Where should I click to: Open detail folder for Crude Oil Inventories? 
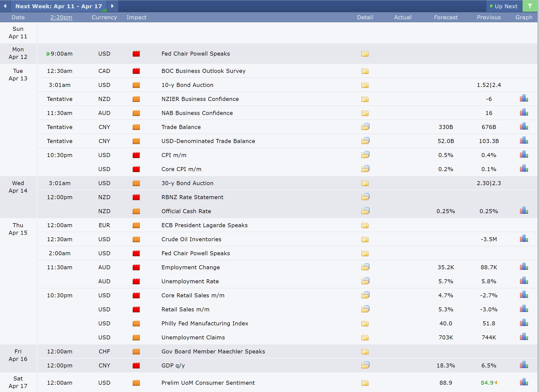coord(365,239)
